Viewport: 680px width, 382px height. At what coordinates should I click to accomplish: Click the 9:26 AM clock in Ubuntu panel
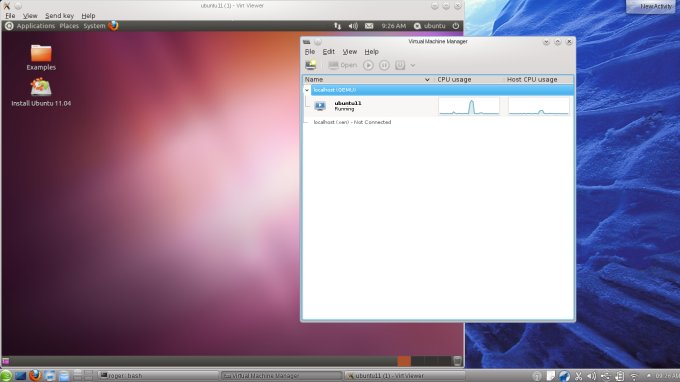click(x=393, y=26)
